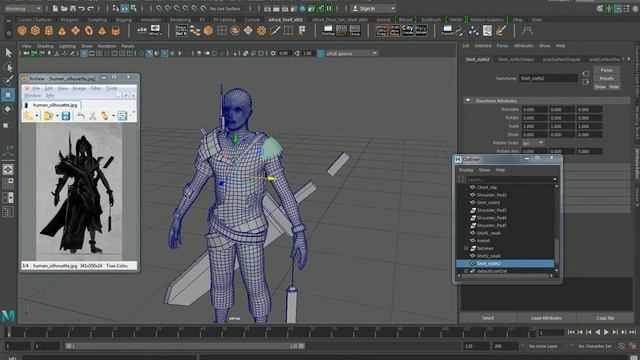Choose the polygon torus shelf icon

(89, 31)
